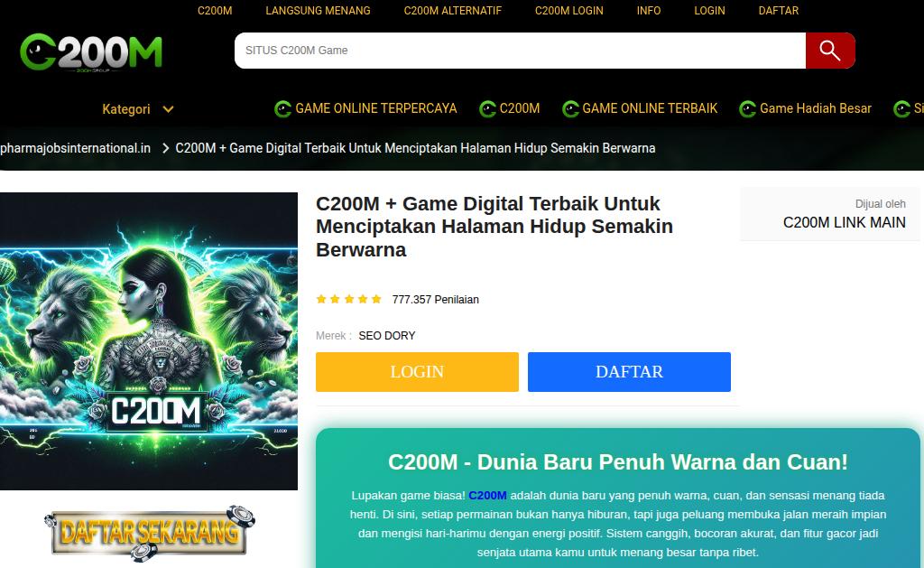924x568 pixels.
Task: Click the DAFTAR SEKARANG banner image
Action: [x=149, y=532]
